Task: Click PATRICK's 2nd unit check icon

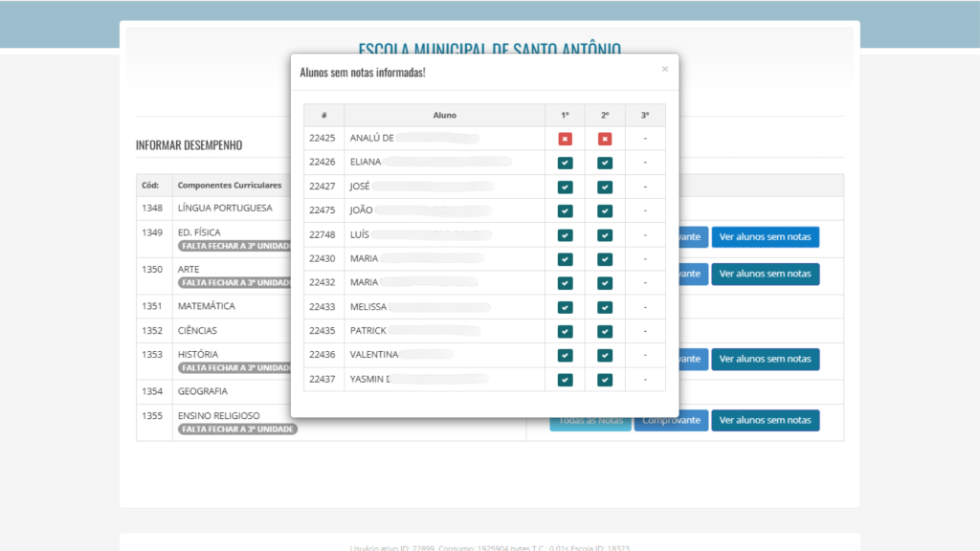Action: 605,331
